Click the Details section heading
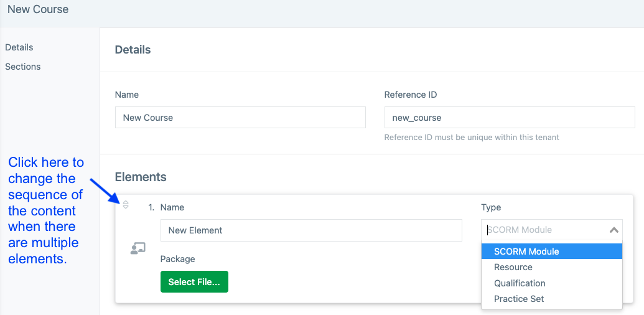 coord(133,50)
